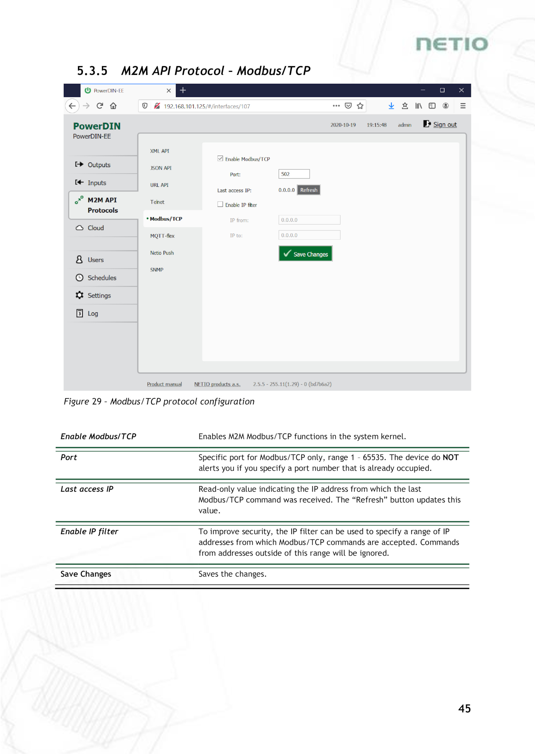Image resolution: width=535 pixels, height=756 pixels.
Task: Select JSON API in protocol list
Action: pos(160,168)
